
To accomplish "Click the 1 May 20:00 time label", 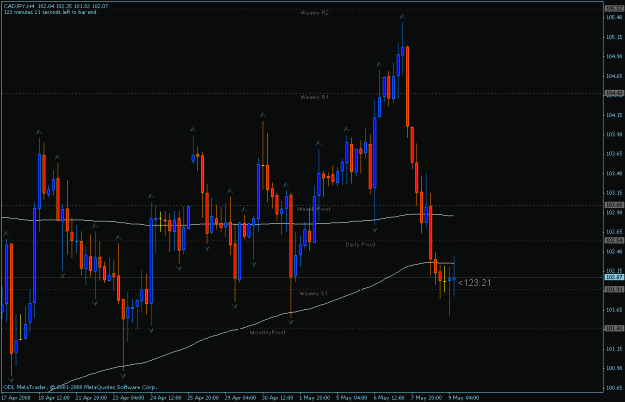I will tap(314, 398).
